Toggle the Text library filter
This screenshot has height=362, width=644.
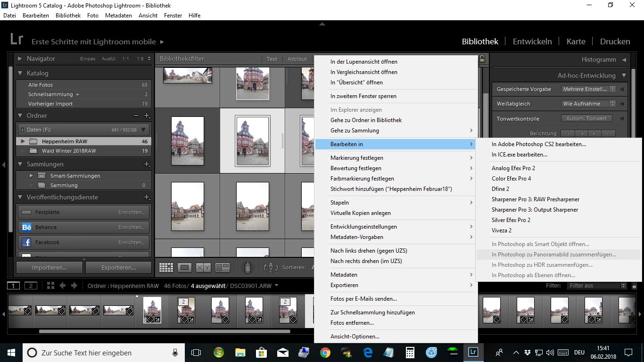pos(272,59)
